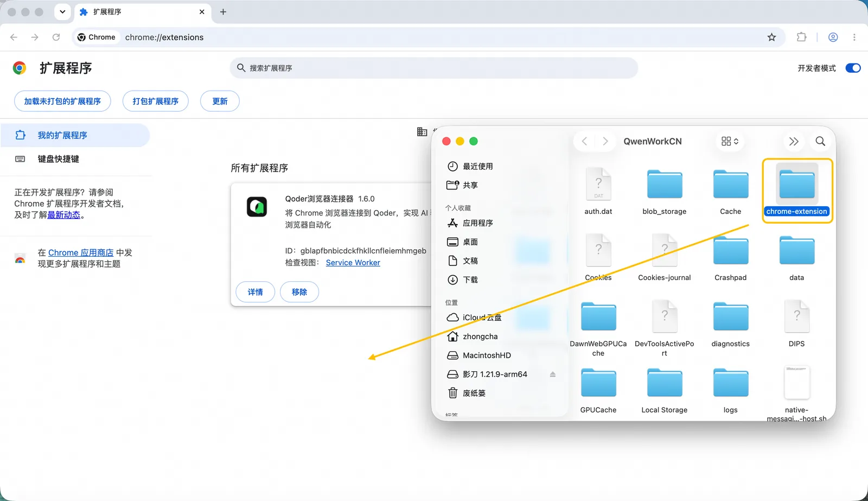Select the DIPS file
The image size is (868, 501).
797,316
